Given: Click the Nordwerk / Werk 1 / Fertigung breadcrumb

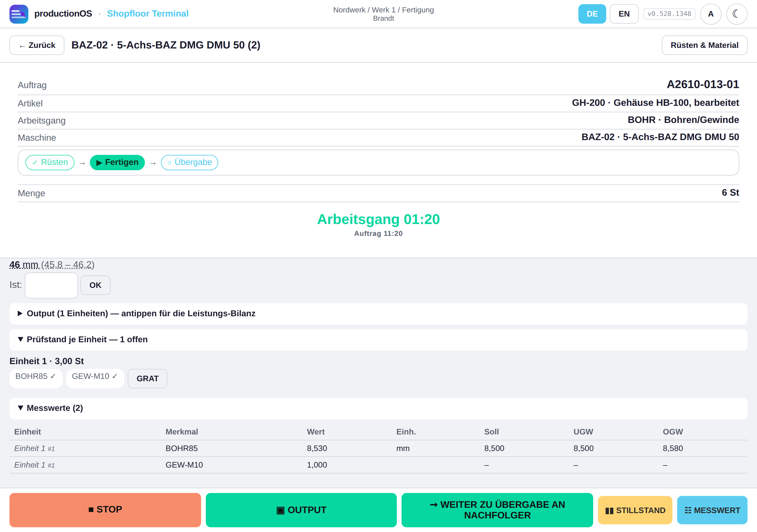Looking at the screenshot, I should [x=384, y=10].
